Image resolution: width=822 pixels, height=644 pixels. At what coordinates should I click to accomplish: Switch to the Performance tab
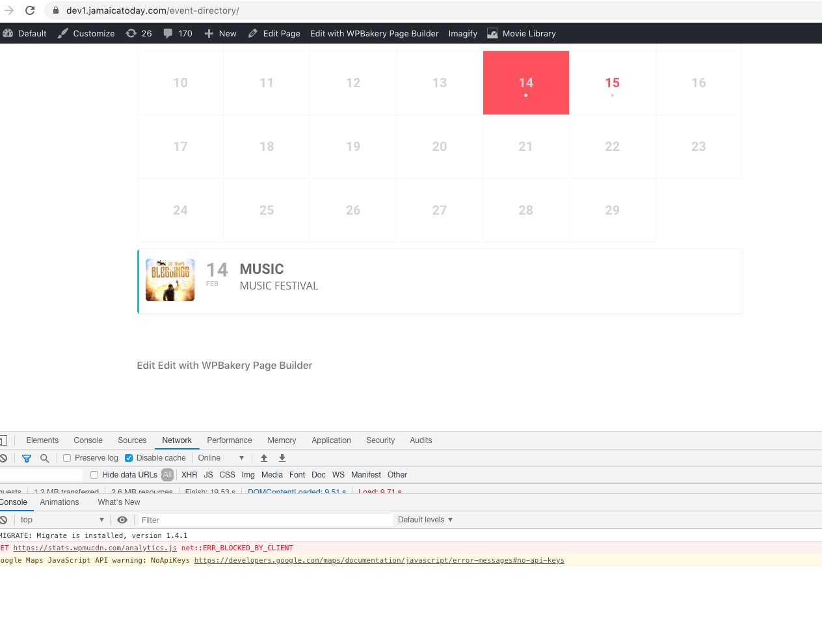pos(229,440)
